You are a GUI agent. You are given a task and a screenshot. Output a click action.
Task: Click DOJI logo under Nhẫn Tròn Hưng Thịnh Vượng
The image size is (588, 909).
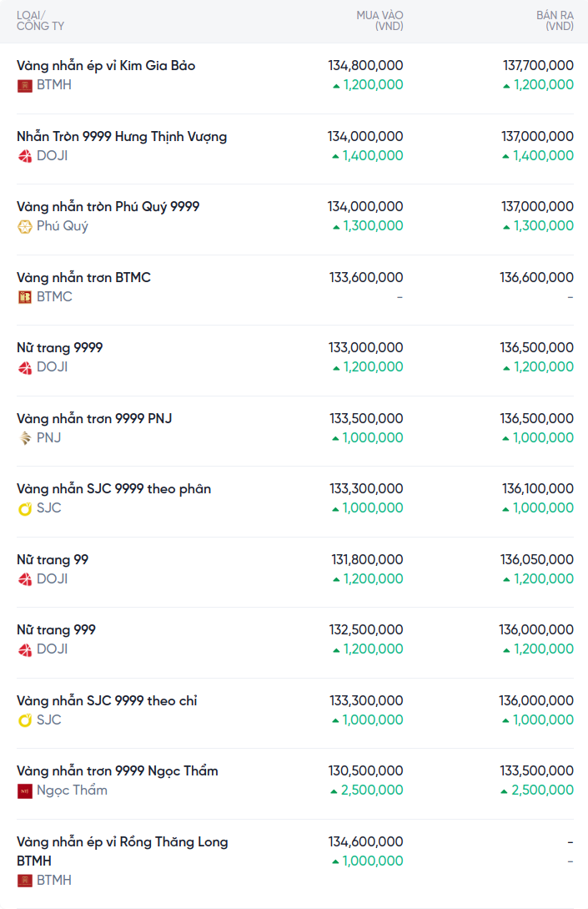pyautogui.click(x=25, y=156)
